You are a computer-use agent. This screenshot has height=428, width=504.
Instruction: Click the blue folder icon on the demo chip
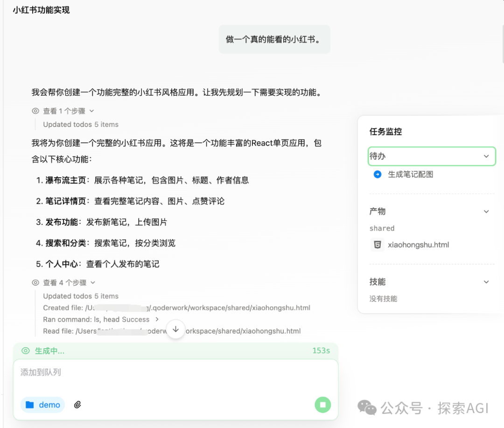click(x=30, y=405)
